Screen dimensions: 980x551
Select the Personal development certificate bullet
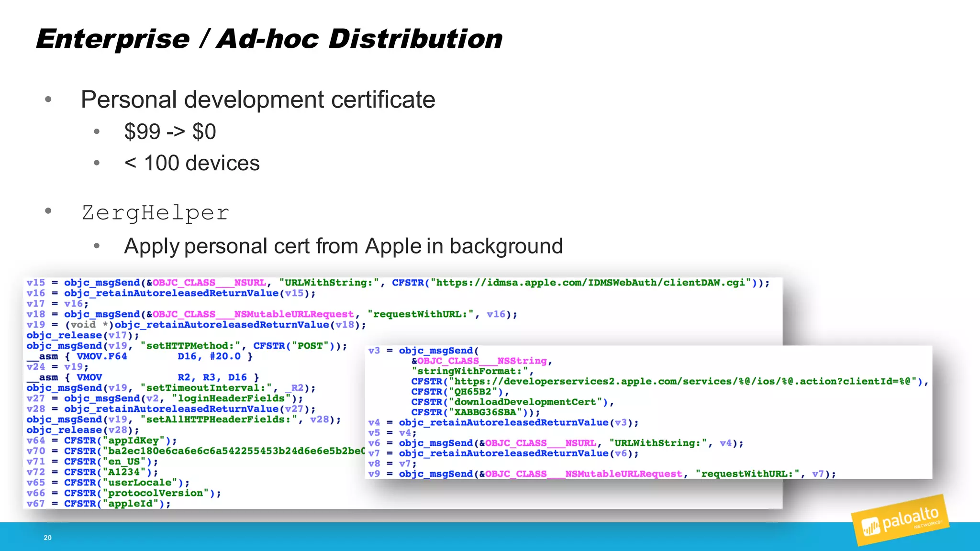(x=258, y=100)
